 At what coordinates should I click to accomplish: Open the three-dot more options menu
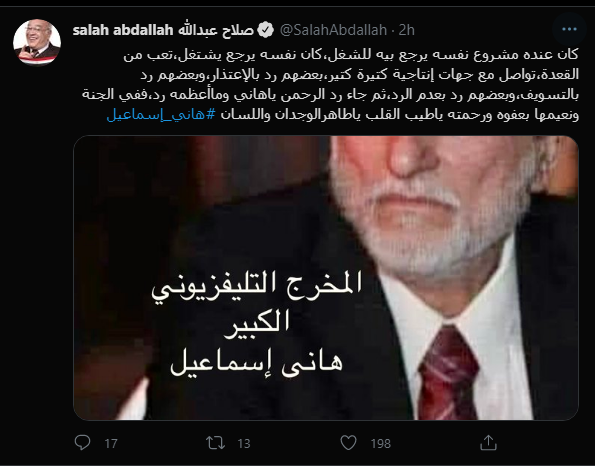tap(569, 29)
